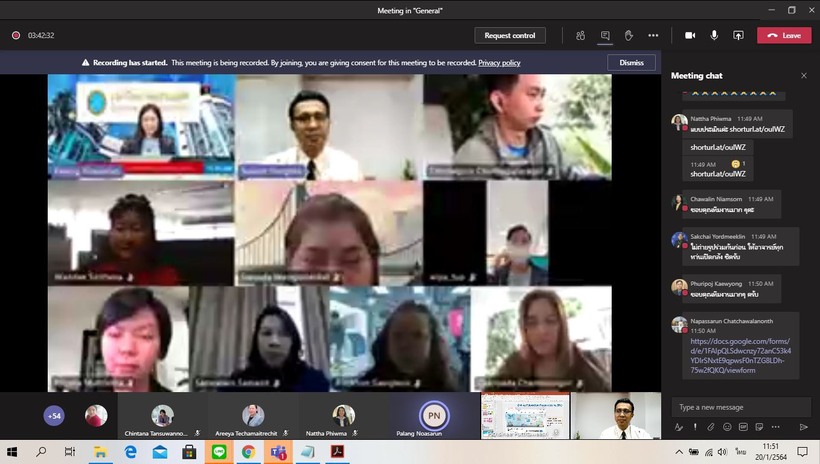Insert a GIF into the message
Image resolution: width=820 pixels, height=464 pixels.
click(x=743, y=427)
